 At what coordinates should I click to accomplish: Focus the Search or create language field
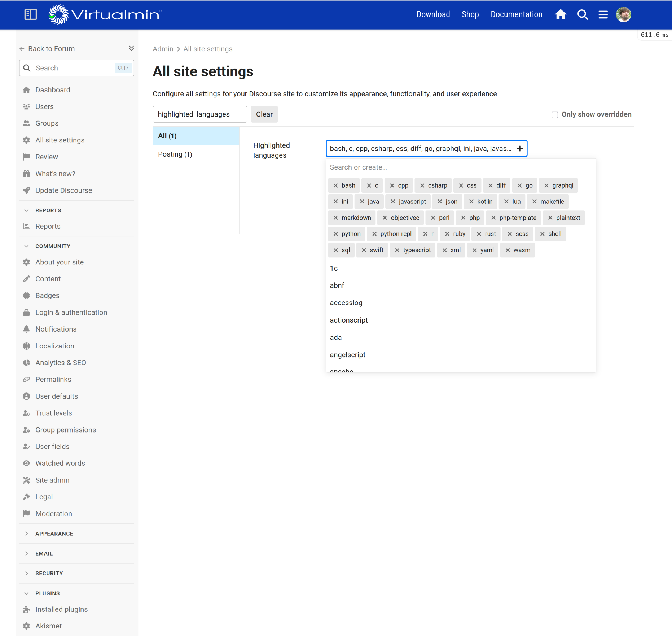pos(461,167)
